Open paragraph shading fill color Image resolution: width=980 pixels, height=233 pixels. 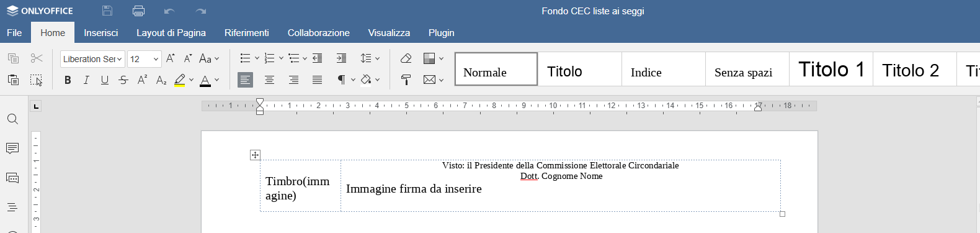point(367,80)
